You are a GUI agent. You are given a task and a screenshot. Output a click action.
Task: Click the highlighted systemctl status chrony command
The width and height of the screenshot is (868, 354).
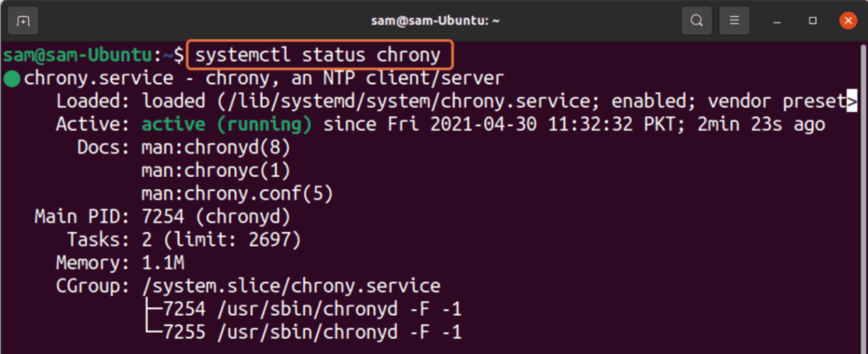pyautogui.click(x=320, y=55)
